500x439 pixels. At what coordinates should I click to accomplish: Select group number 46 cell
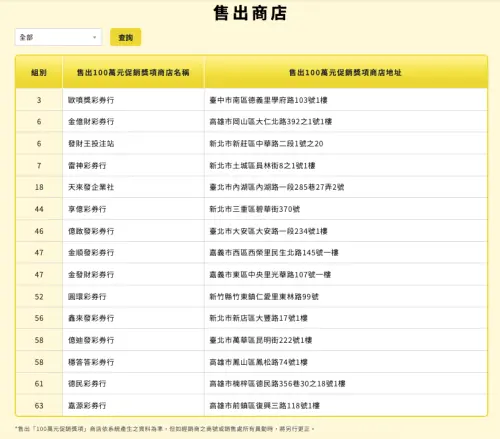tap(39, 231)
